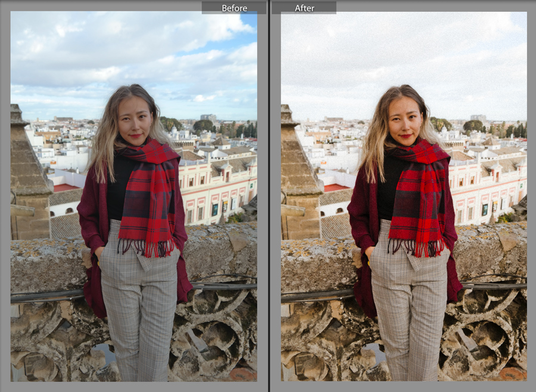Click the gray border on the left edge

tap(5, 197)
